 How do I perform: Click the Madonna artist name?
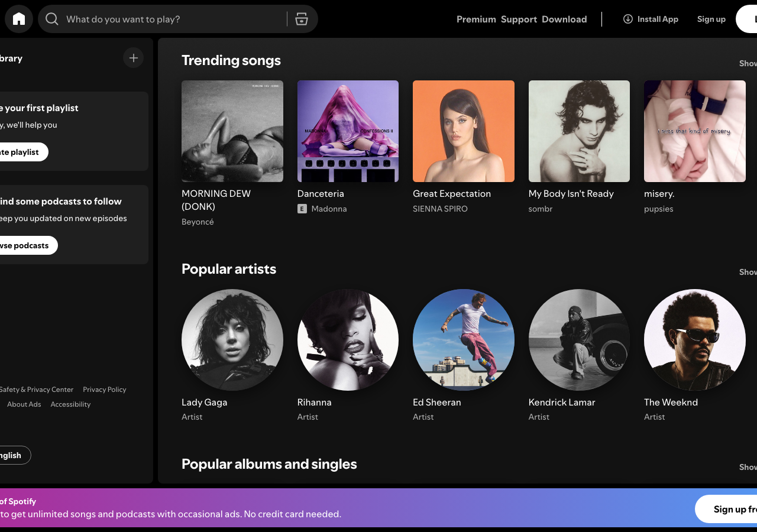(329, 209)
